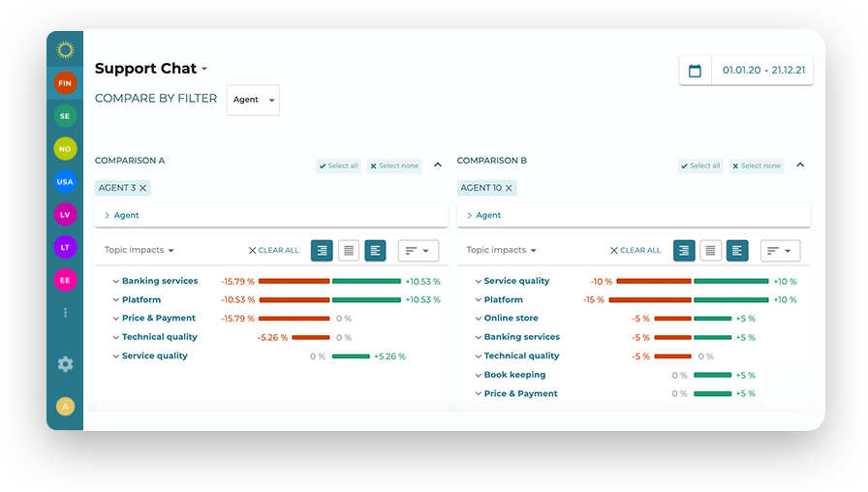Click the settings gear in sidebar
The width and height of the screenshot is (868, 492).
pyautogui.click(x=65, y=364)
